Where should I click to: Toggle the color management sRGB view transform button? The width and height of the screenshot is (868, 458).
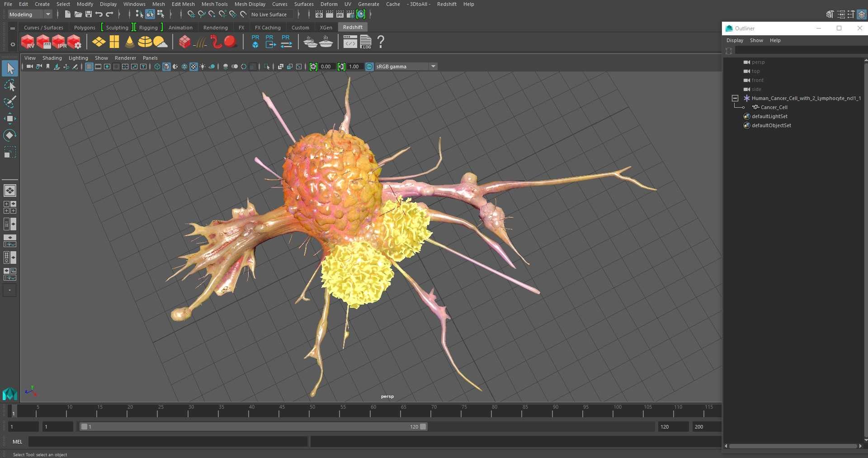(369, 67)
